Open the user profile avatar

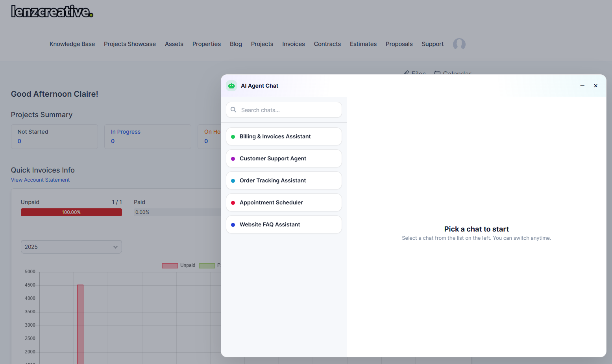pyautogui.click(x=459, y=44)
